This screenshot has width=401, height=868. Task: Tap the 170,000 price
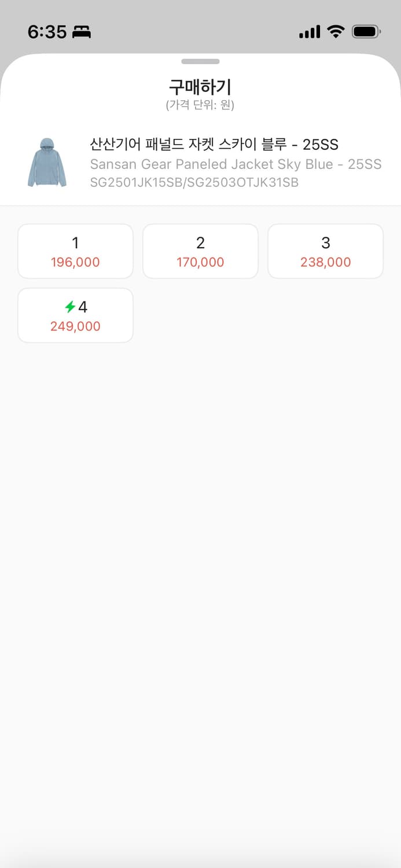200,262
